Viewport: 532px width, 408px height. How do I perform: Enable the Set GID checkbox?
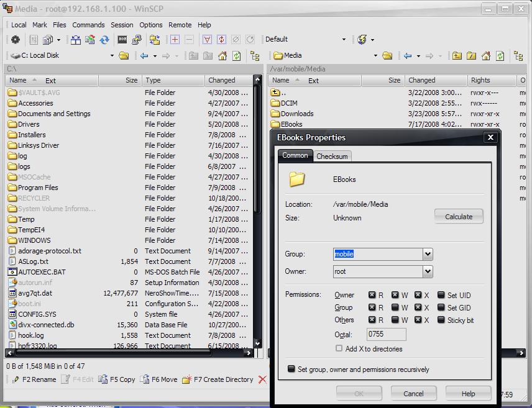point(441,307)
